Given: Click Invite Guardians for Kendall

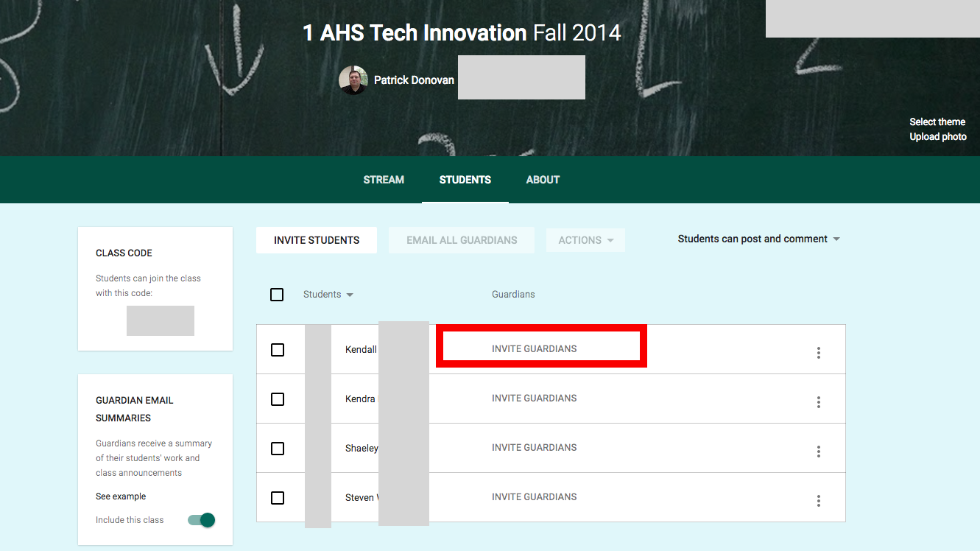Looking at the screenshot, I should pos(535,349).
